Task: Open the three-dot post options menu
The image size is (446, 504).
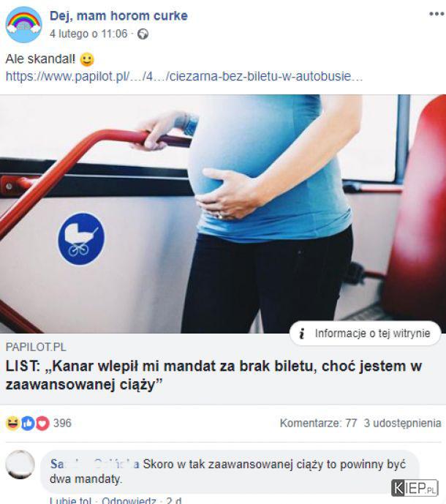Action: [436, 14]
